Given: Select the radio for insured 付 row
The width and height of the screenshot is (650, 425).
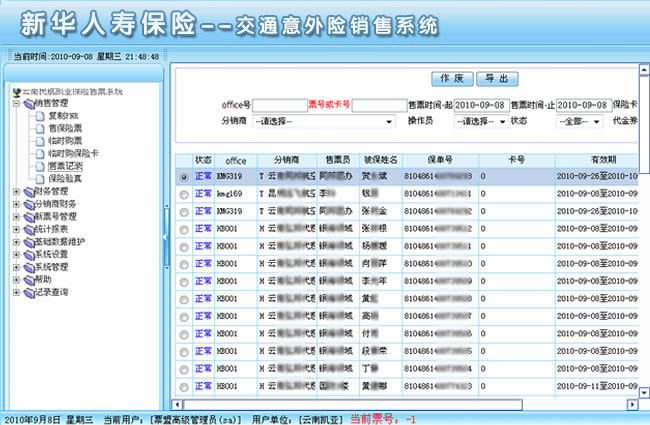Looking at the screenshot, I should 184,335.
